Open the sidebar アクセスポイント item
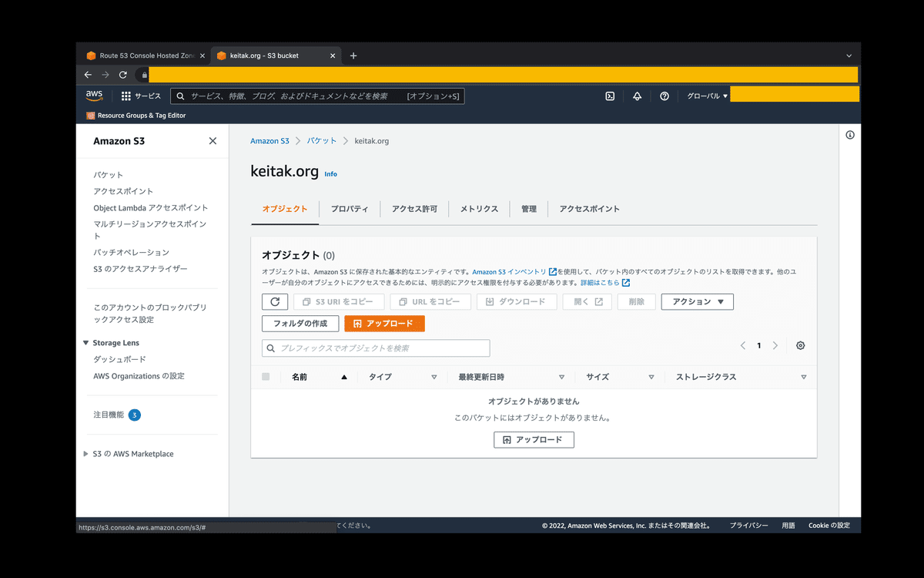Viewport: 924px width, 578px height. [123, 191]
